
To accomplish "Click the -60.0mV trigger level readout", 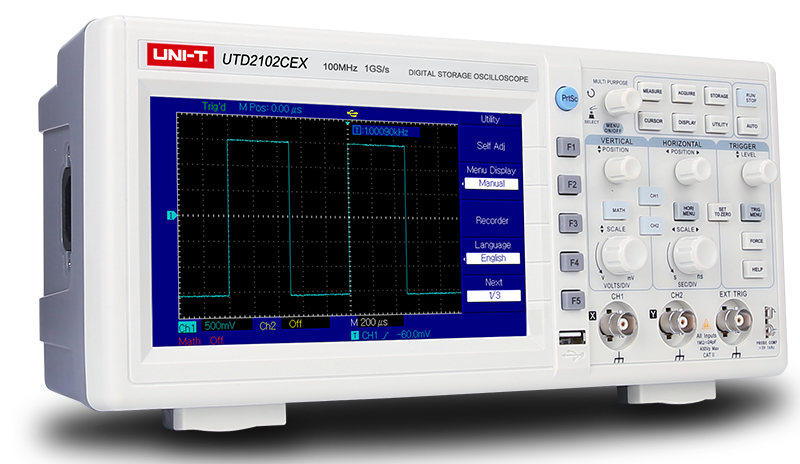I will point(413,334).
